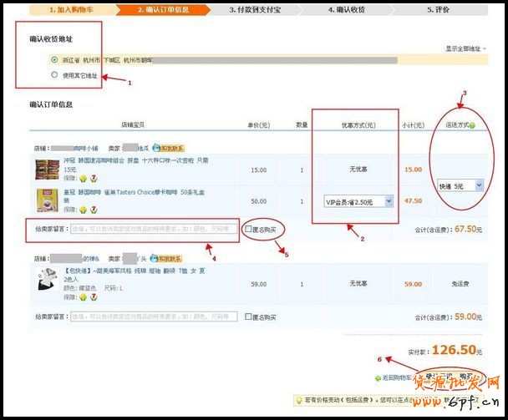Select the Zhejiang Hangzhou address radio button

click(55, 60)
